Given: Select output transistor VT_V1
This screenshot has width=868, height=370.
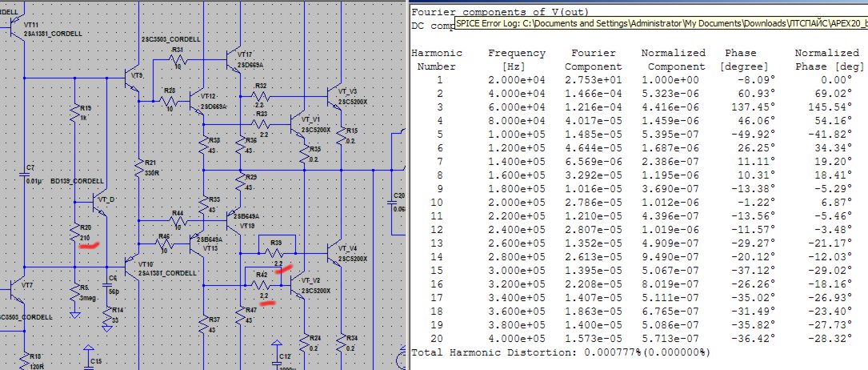Looking at the screenshot, I should [x=298, y=123].
